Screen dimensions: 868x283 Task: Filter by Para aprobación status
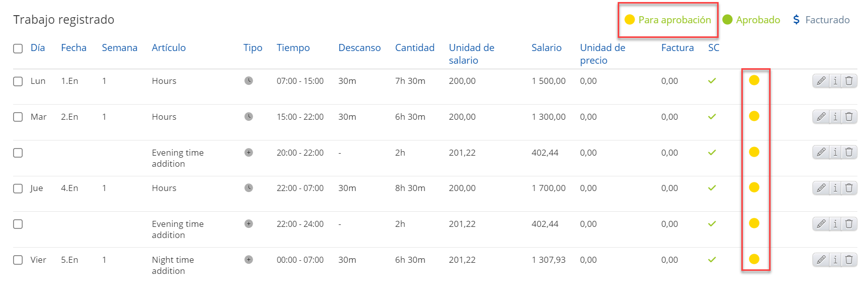click(x=668, y=20)
